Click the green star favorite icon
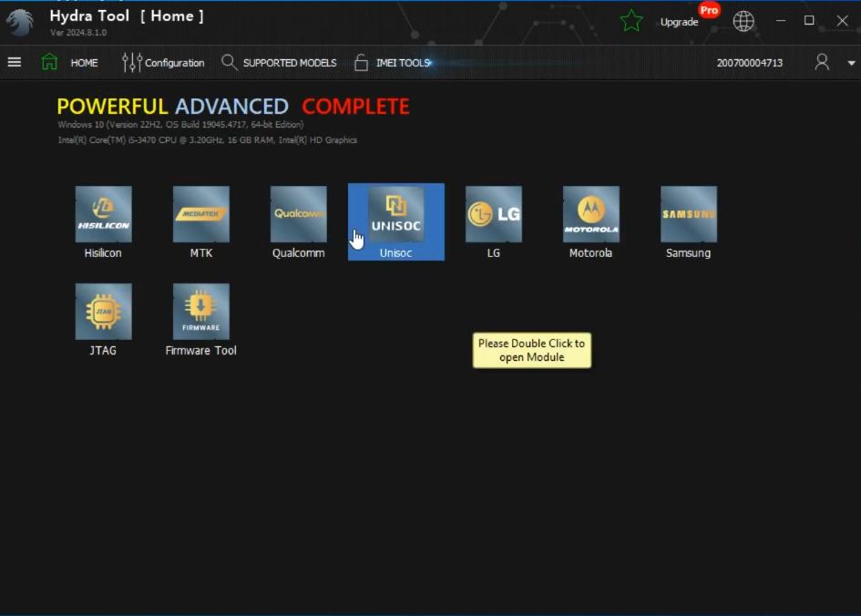Image resolution: width=861 pixels, height=616 pixels. [630, 21]
